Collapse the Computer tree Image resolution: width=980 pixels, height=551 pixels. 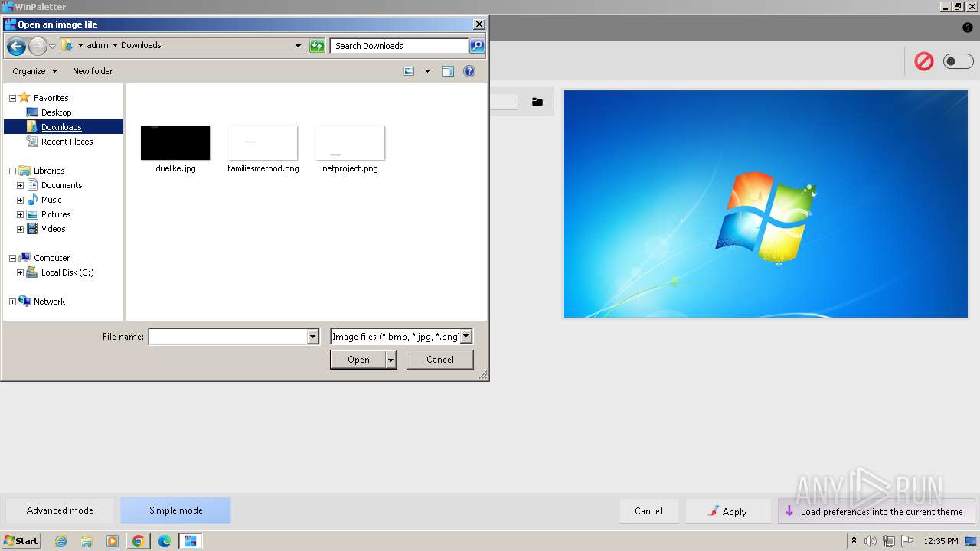pyautogui.click(x=12, y=258)
